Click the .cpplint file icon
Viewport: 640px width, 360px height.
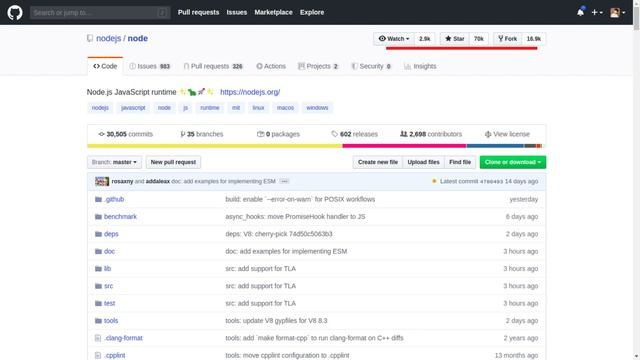[x=98, y=356]
